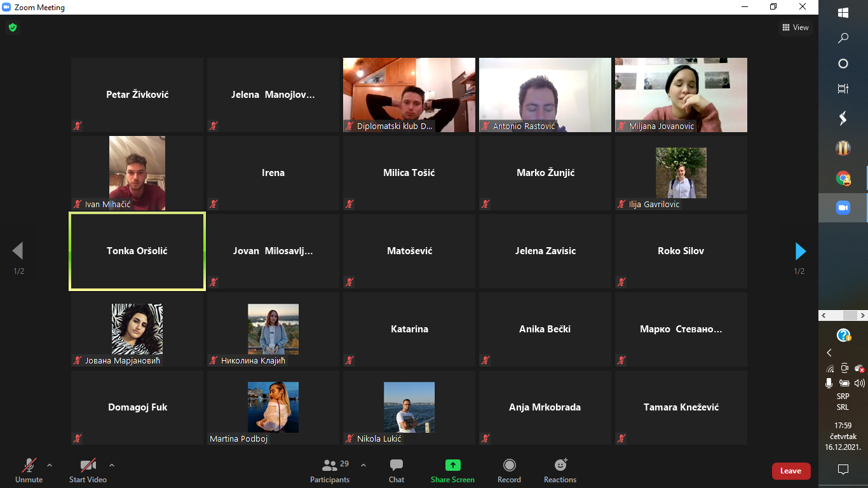Open Chrome from the taskbar
This screenshot has width=868, height=488.
point(843,179)
